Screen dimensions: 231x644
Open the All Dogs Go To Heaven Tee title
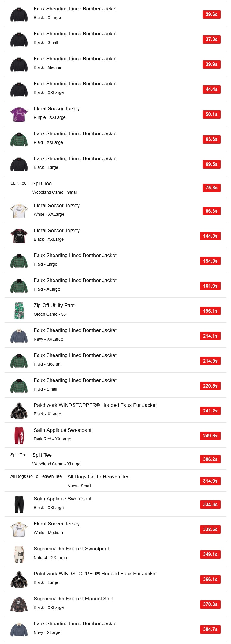click(x=99, y=477)
